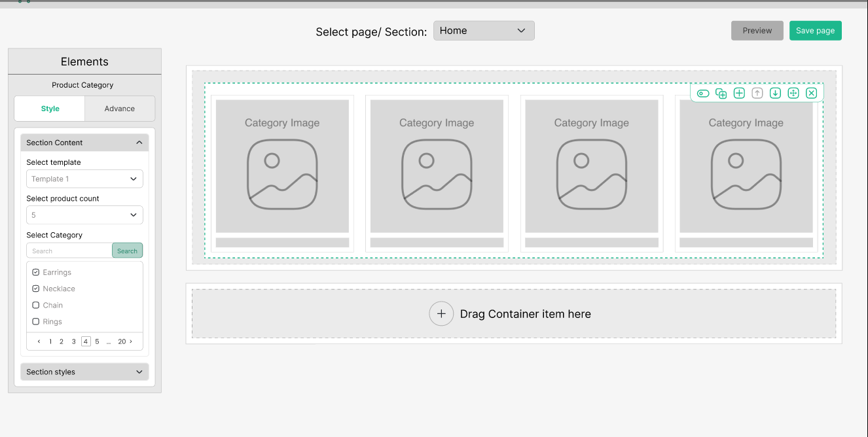Collapse the Section Content panel
The height and width of the screenshot is (437, 868).
point(84,143)
